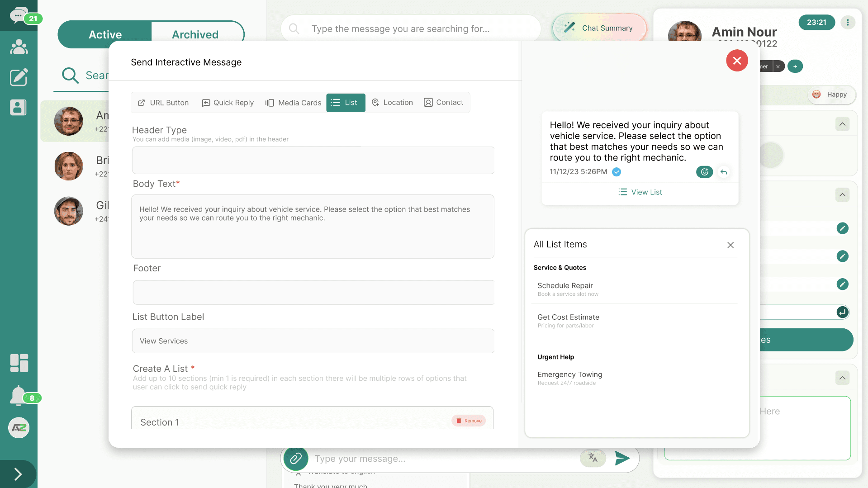Remove Section 1 from the list

(469, 421)
